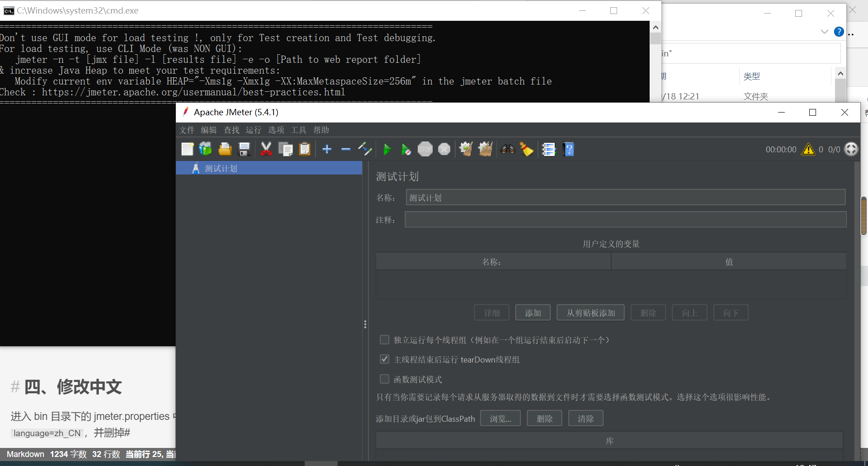Cut selection with the scissors icon

[266, 149]
